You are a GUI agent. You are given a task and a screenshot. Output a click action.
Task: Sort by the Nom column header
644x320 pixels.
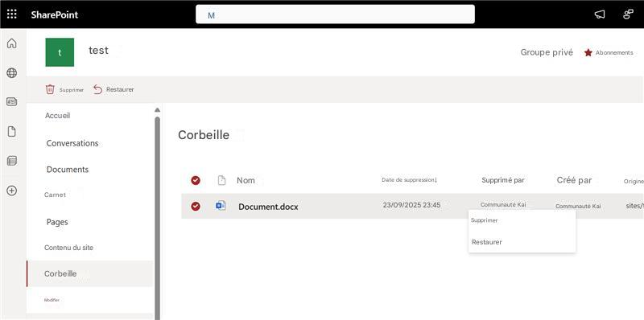pyautogui.click(x=246, y=180)
